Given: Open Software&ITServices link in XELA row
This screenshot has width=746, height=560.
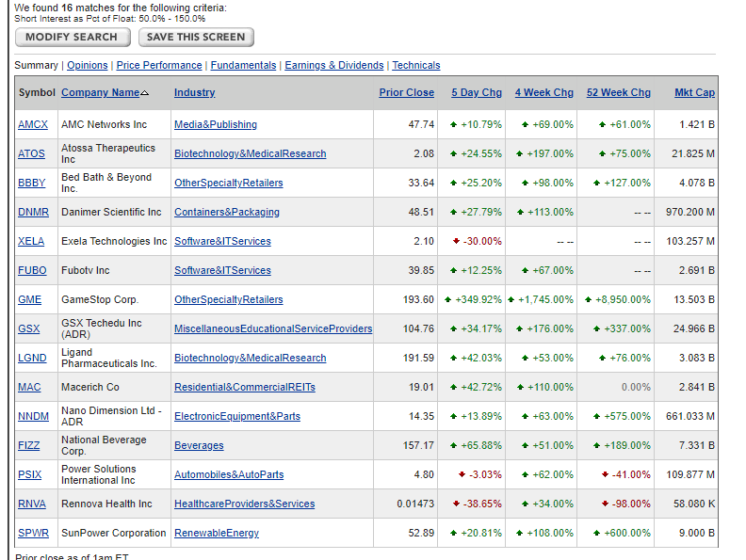Looking at the screenshot, I should pyautogui.click(x=222, y=242).
